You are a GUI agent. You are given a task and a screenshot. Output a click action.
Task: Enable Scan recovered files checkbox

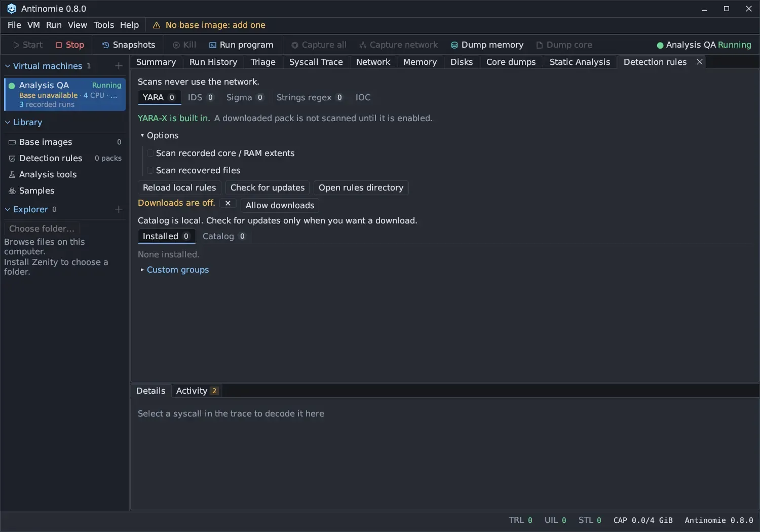pos(150,170)
